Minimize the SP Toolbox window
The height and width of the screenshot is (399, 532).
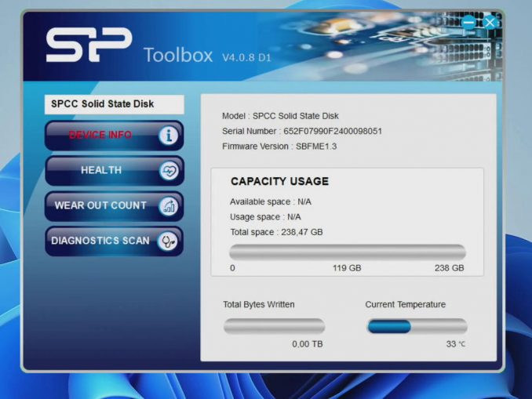(x=469, y=23)
